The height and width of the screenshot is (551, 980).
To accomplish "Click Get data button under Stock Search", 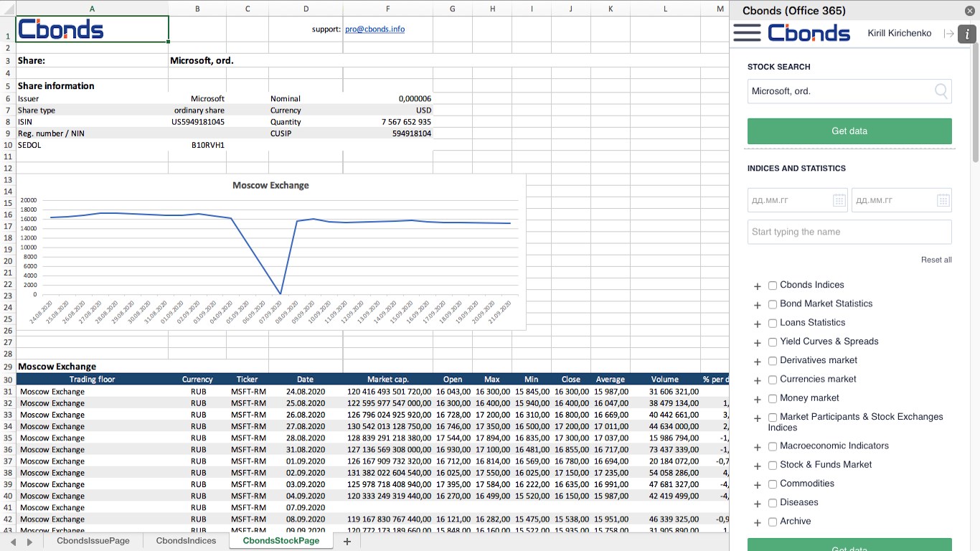I will [849, 131].
